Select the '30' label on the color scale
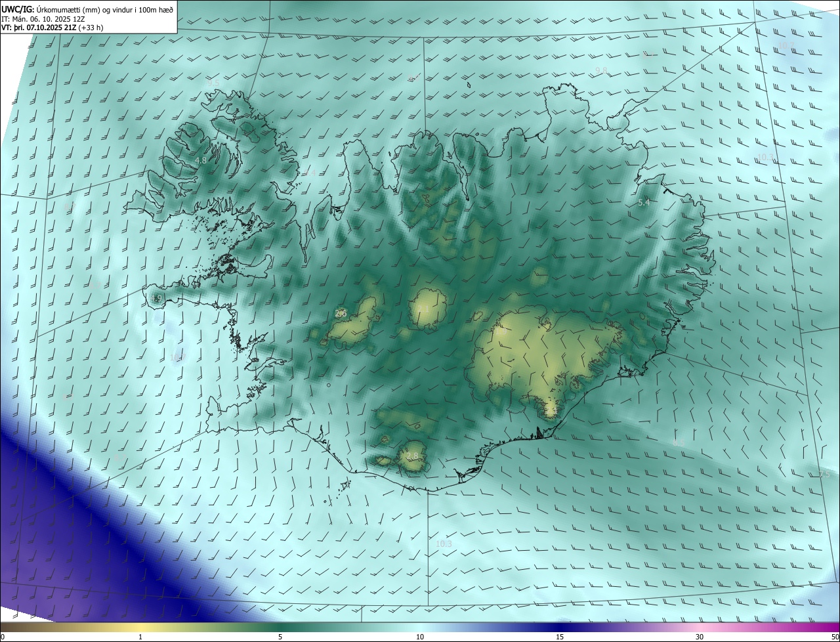 click(x=700, y=637)
